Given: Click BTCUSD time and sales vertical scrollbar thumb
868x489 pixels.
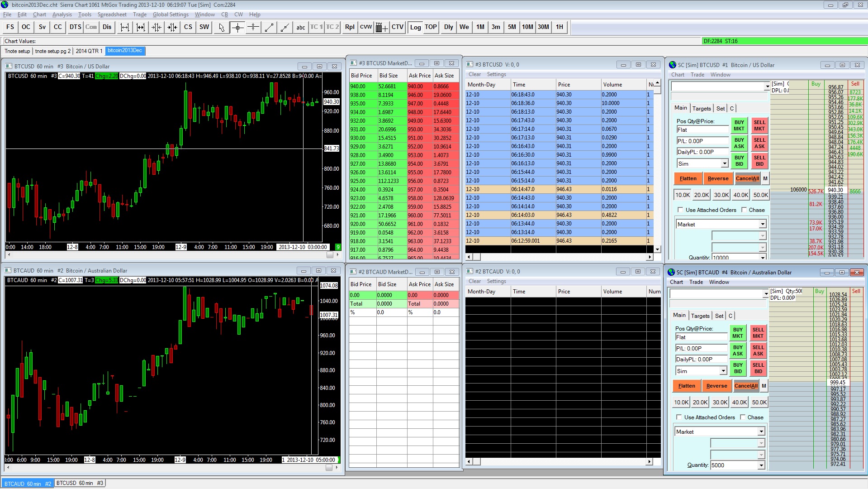Looking at the screenshot, I should 658,90.
